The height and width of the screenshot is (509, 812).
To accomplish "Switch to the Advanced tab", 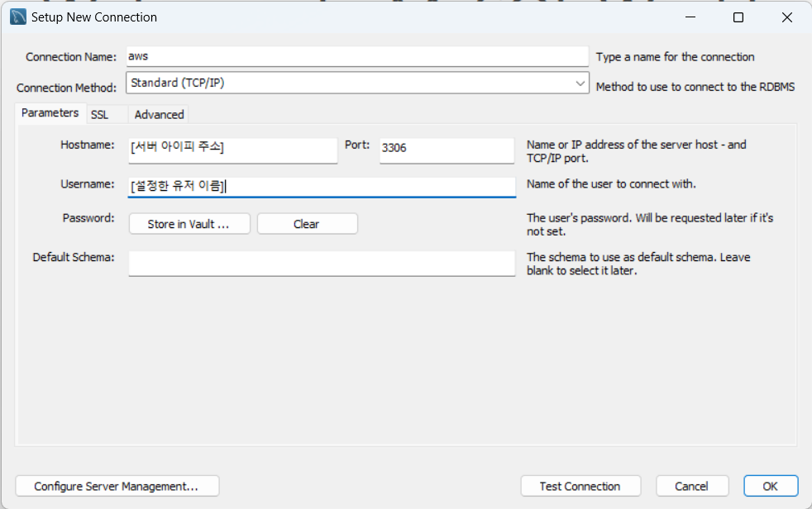I will tap(159, 115).
